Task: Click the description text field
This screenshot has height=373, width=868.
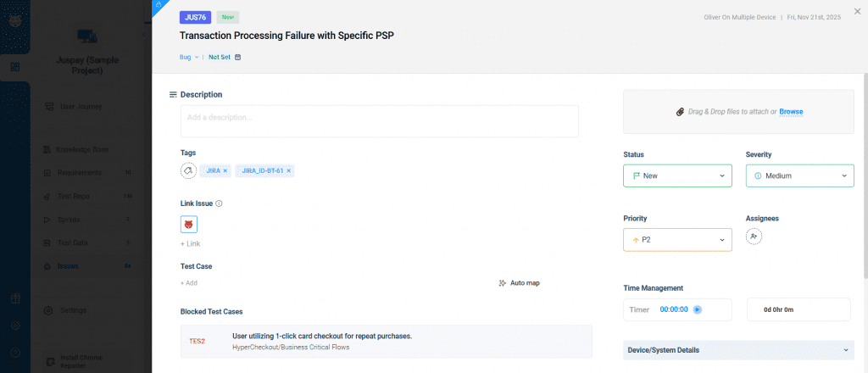Action: click(379, 121)
